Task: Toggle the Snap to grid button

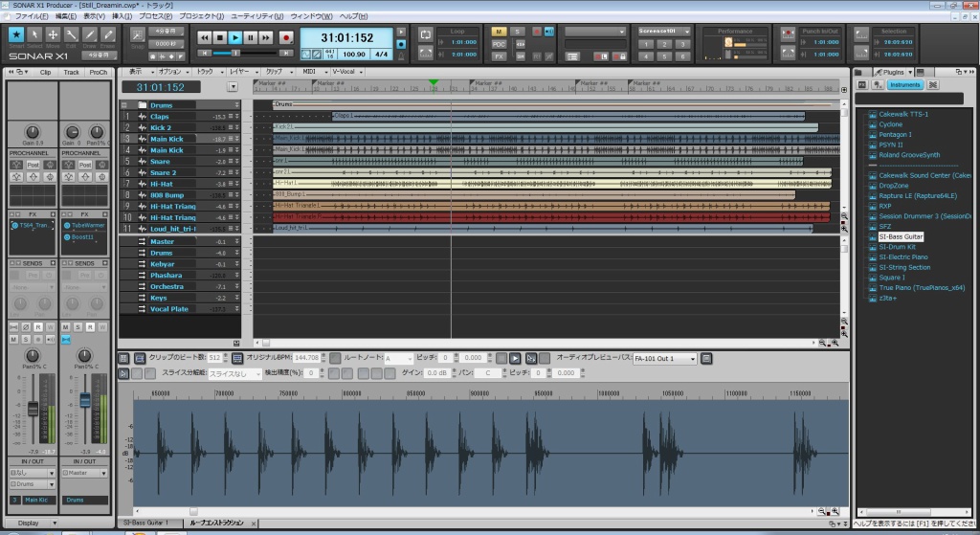Action: [138, 34]
